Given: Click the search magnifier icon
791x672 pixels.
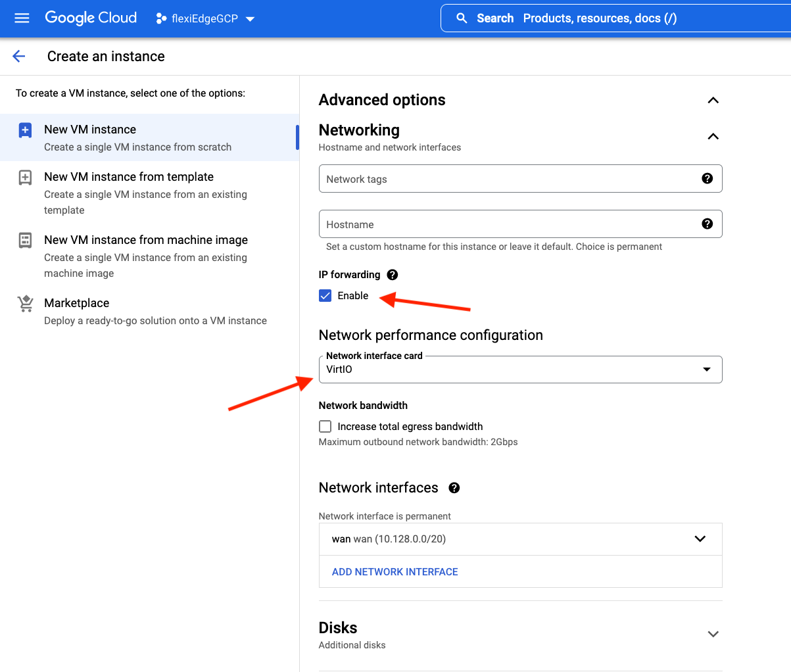Looking at the screenshot, I should pos(462,18).
